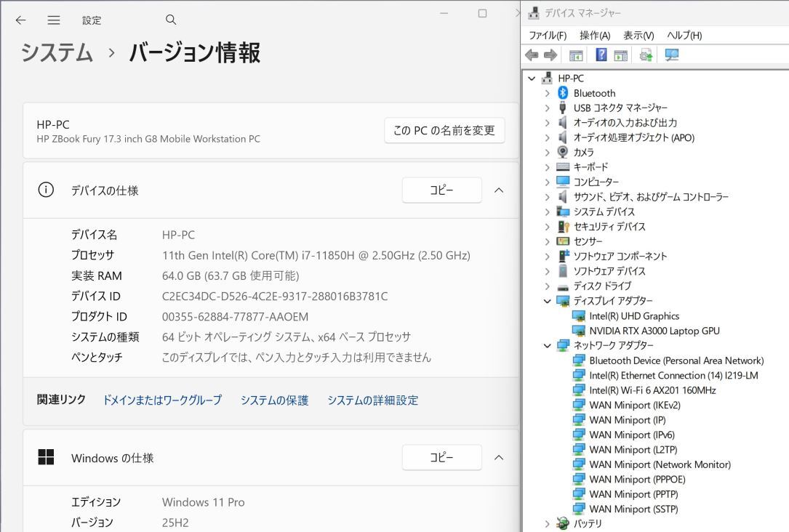Click the scan for hardware changes icon

(672, 55)
